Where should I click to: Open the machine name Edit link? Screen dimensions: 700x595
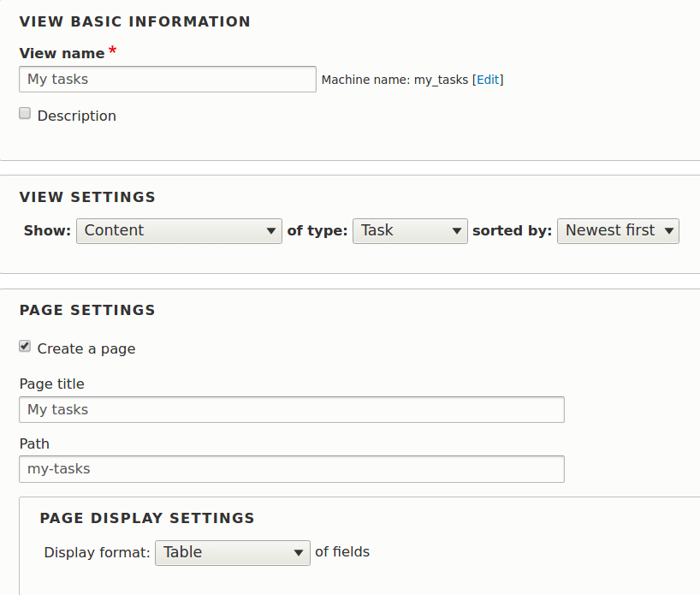(x=488, y=80)
